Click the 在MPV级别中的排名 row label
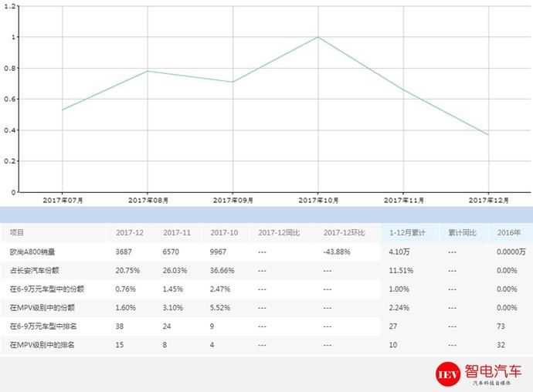 point(42,345)
